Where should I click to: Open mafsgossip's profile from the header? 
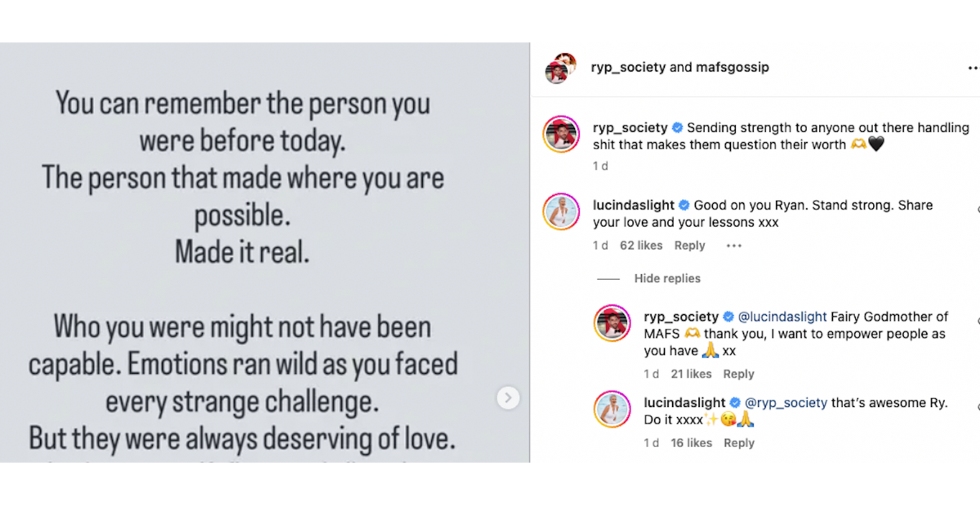coord(733,67)
